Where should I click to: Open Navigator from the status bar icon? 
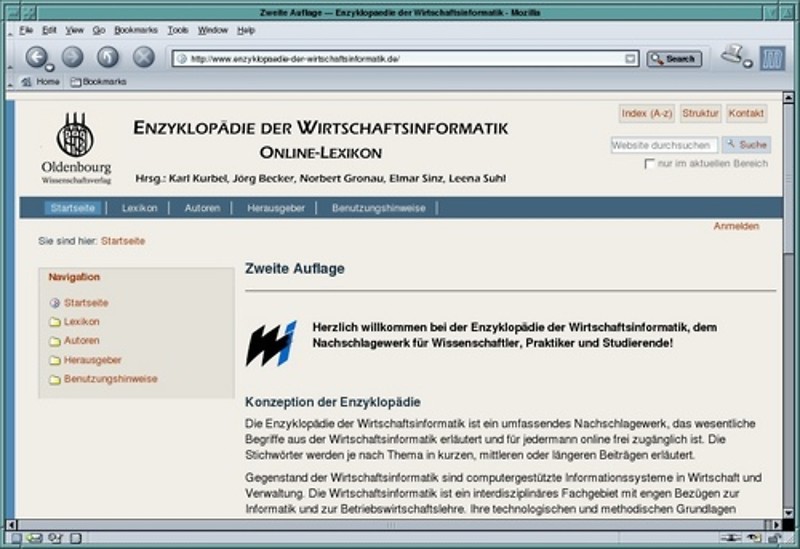pos(17,538)
